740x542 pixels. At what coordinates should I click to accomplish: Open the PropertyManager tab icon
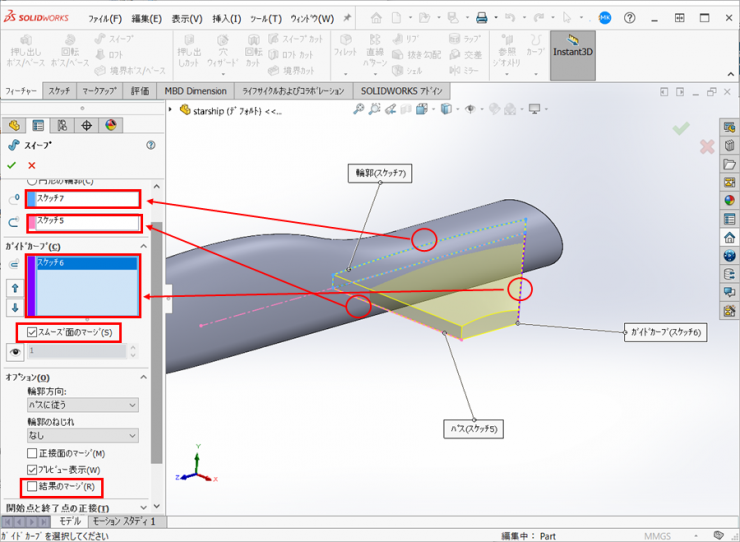click(38, 125)
